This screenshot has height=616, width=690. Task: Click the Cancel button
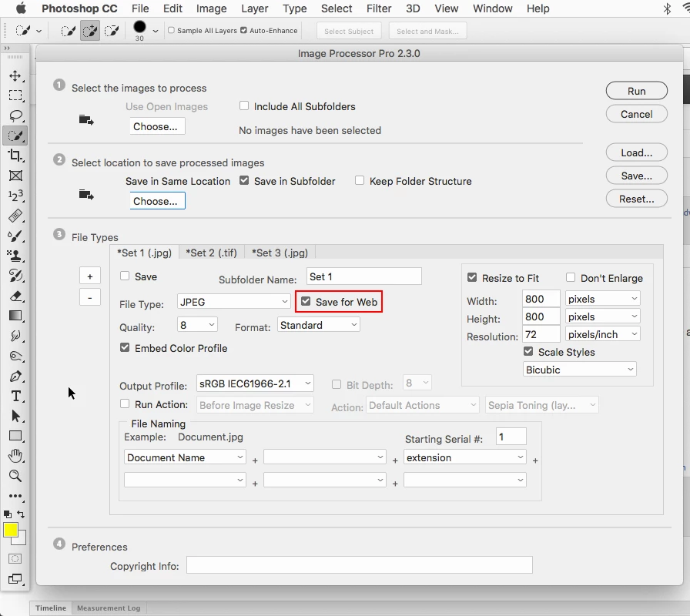(x=637, y=114)
